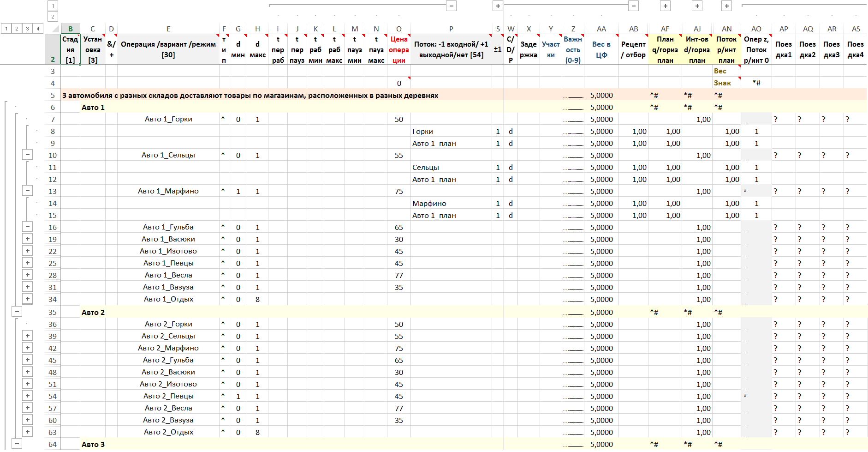This screenshot has height=452, width=868.
Task: Collapse the row group at row 10
Action: pos(28,155)
